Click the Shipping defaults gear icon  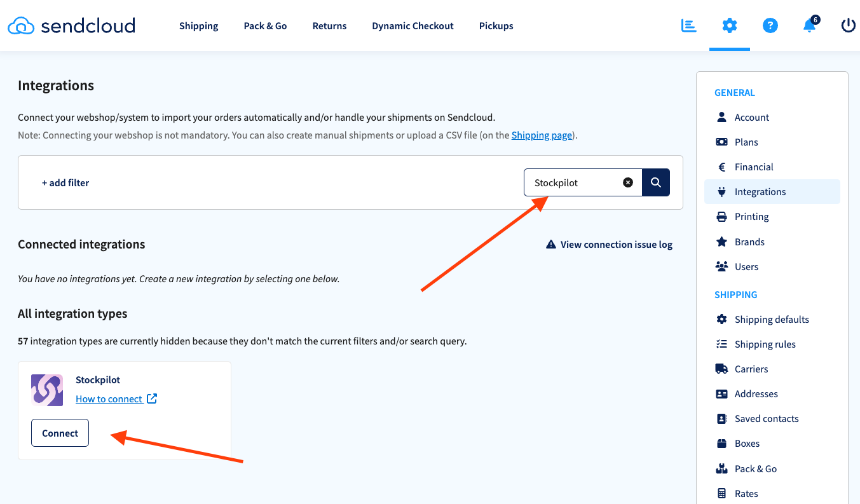point(721,319)
